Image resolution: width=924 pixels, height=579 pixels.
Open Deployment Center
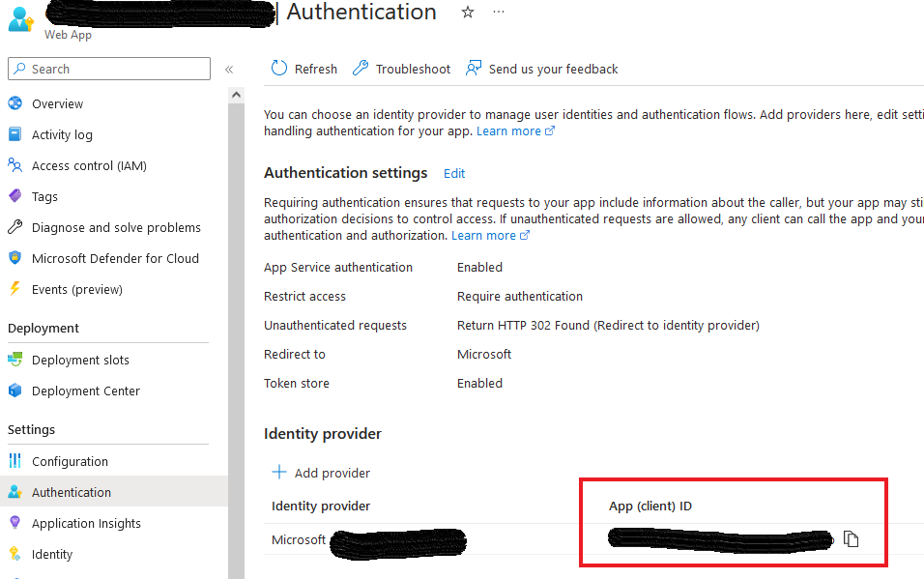tap(85, 391)
